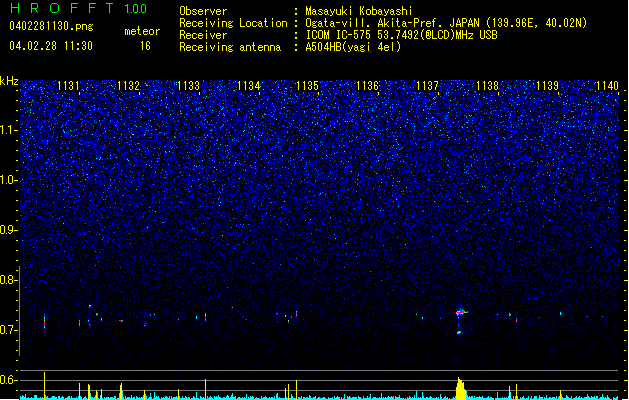Click the 1.0 kHz axis label
The width and height of the screenshot is (629, 400).
[9, 180]
